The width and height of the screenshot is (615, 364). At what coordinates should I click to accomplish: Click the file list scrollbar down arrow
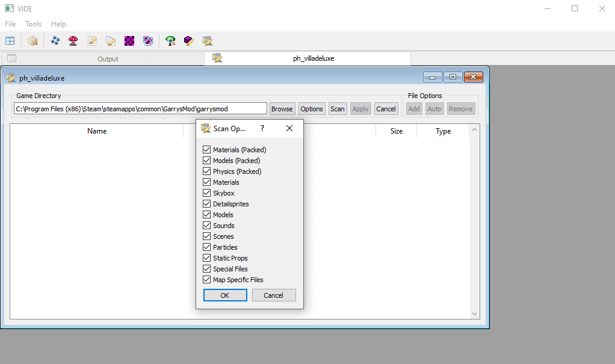tap(475, 314)
